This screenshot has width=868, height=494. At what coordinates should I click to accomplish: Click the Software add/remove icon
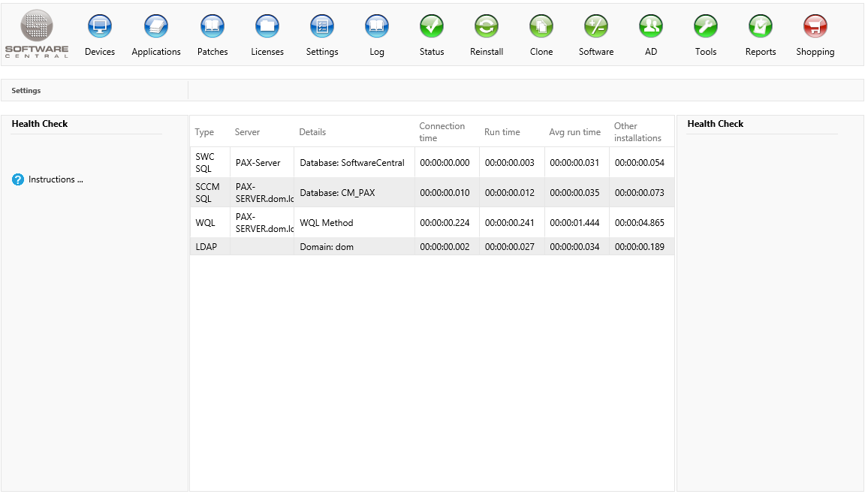pos(596,27)
